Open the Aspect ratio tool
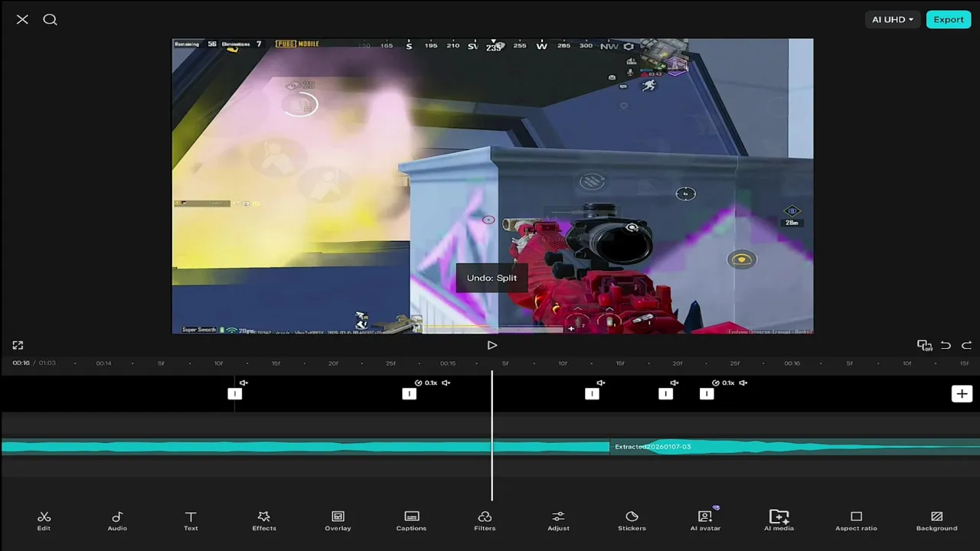This screenshot has height=551, width=980. pyautogui.click(x=856, y=520)
